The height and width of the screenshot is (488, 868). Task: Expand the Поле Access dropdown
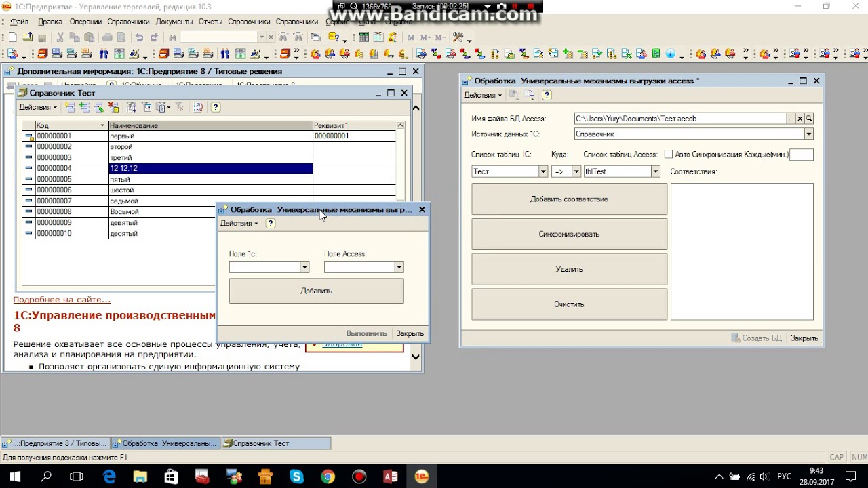tap(399, 267)
